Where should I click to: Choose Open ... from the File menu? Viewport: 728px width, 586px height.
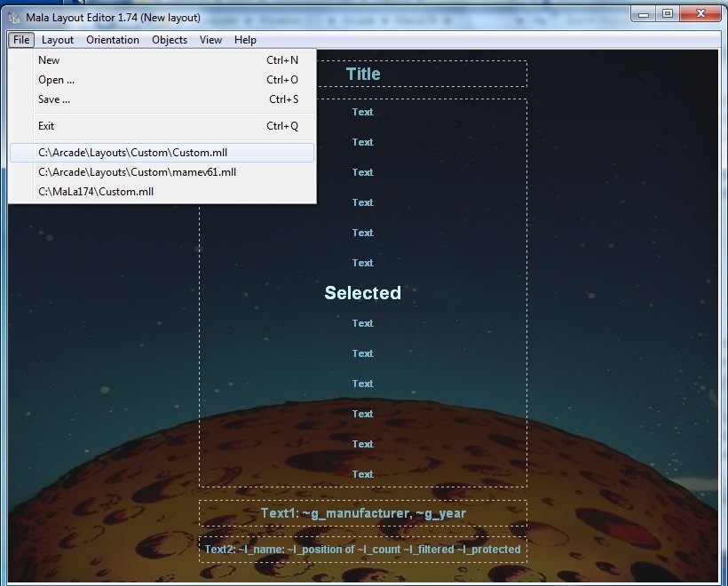point(162,80)
